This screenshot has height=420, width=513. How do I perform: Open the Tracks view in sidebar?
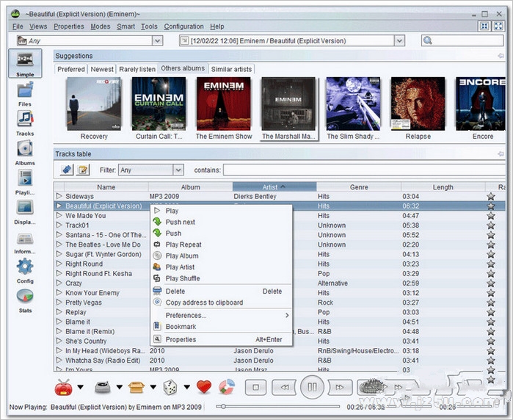click(x=25, y=123)
